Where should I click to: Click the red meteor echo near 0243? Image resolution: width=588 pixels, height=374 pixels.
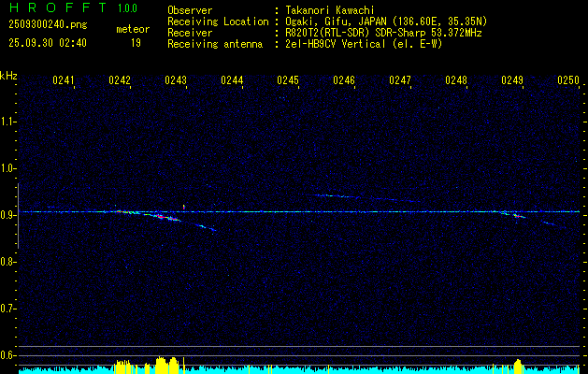[x=166, y=217]
